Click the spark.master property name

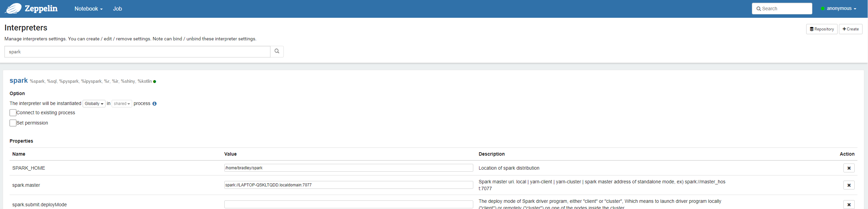point(26,185)
